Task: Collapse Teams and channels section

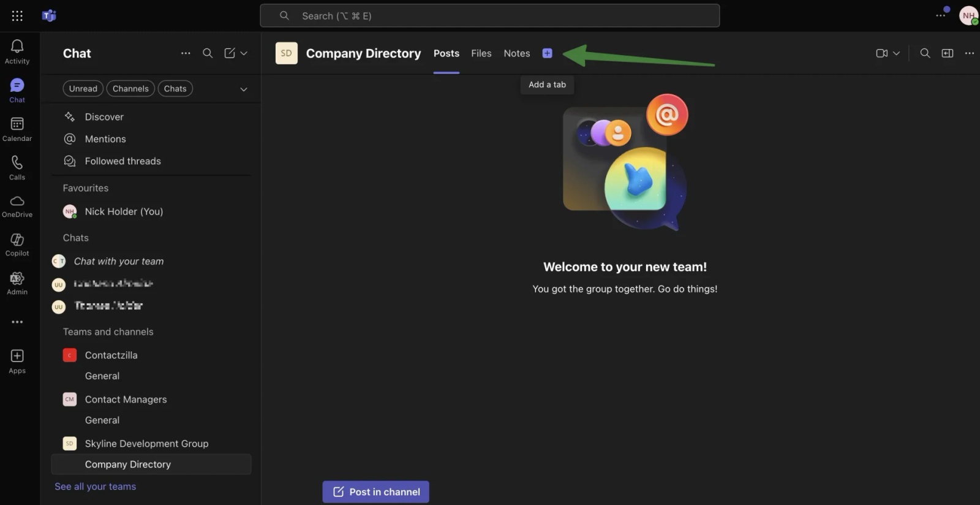Action: point(108,332)
